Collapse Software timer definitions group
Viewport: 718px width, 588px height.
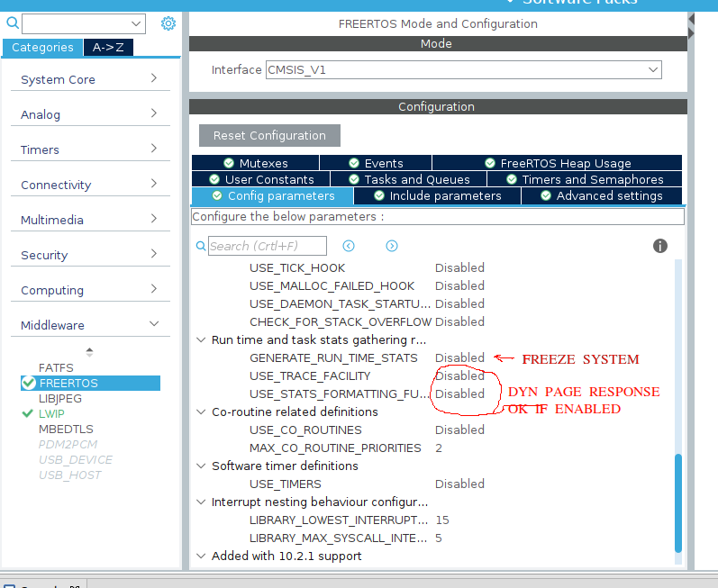pyautogui.click(x=201, y=466)
